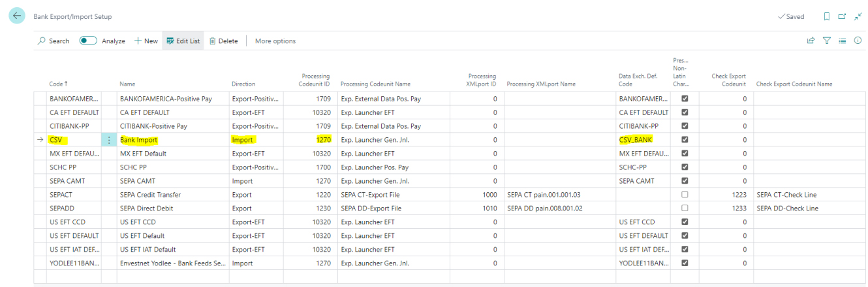Click Edit List in the action bar
The height and width of the screenshot is (287, 868).
coord(183,41)
